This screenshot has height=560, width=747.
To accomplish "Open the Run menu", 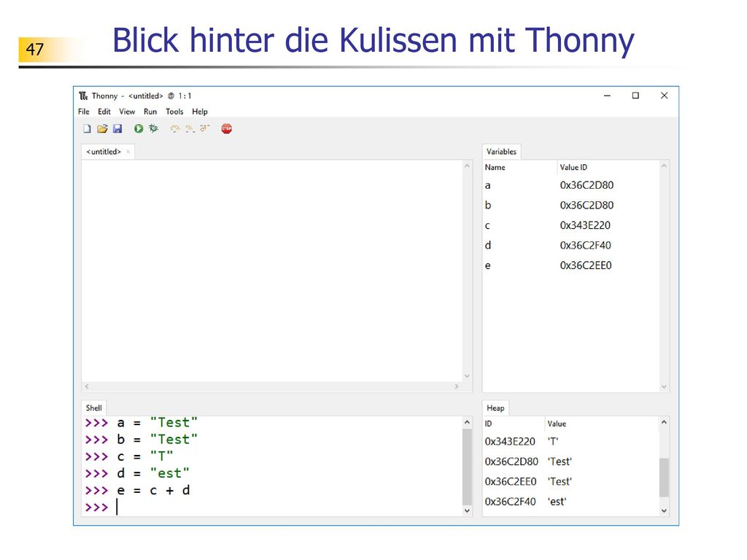I will pos(150,112).
